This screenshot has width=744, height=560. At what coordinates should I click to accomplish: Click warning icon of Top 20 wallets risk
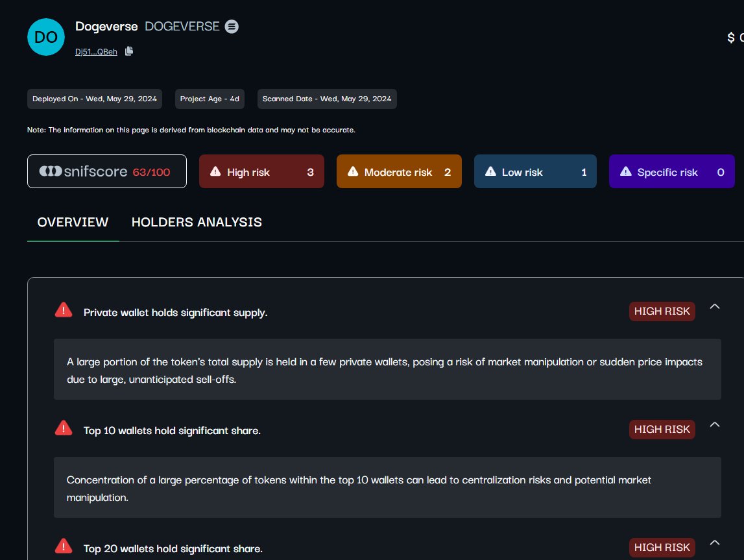pos(64,546)
